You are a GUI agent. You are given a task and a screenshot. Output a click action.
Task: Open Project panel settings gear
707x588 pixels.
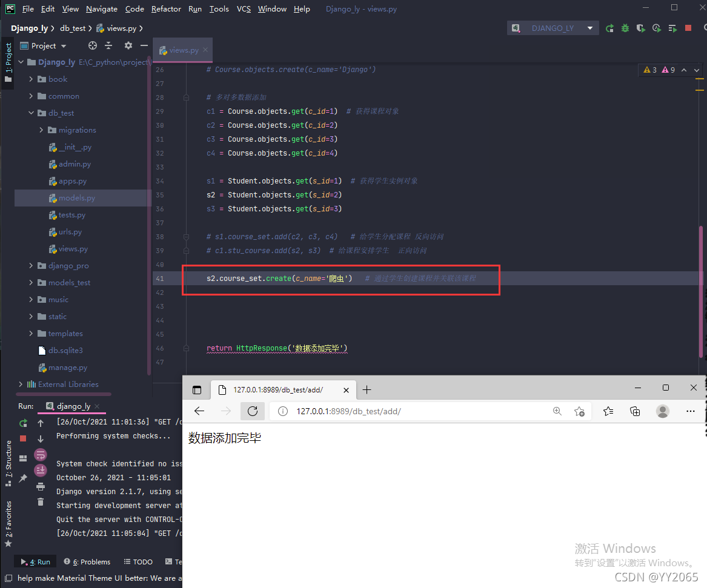click(128, 45)
